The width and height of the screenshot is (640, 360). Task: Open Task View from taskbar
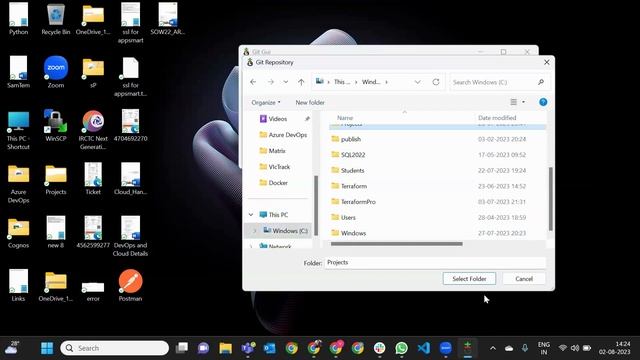tap(182, 348)
